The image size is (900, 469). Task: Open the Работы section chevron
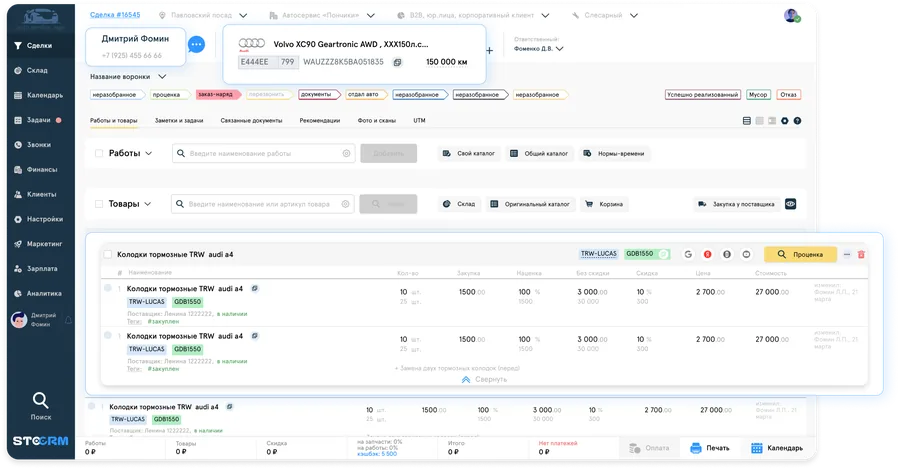149,153
